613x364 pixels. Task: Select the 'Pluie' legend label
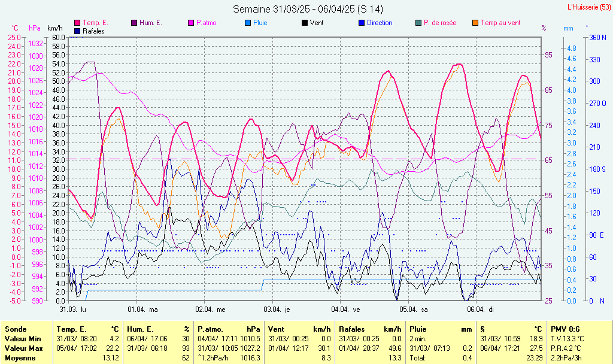pos(260,23)
